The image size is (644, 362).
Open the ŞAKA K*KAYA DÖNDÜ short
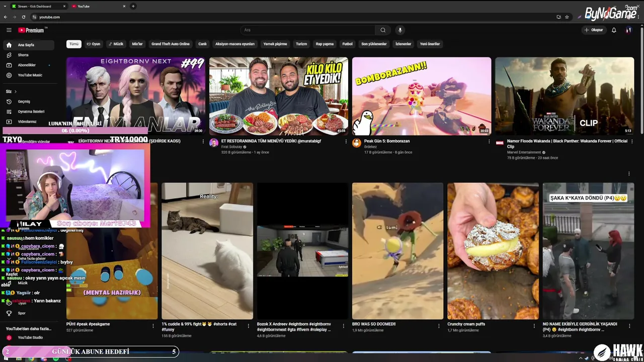588,251
